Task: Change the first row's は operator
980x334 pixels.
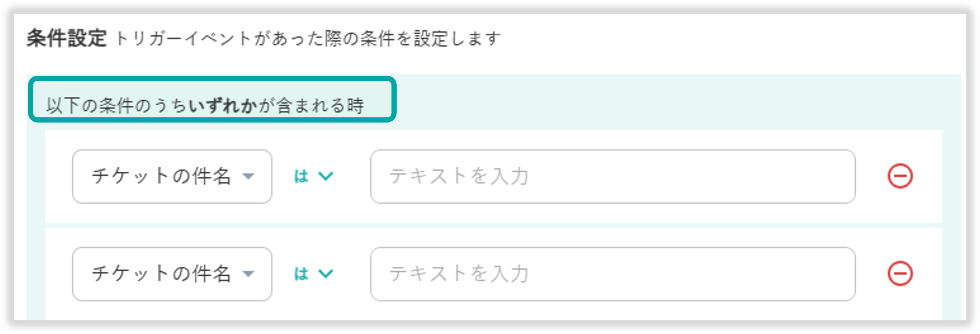Action: [313, 176]
